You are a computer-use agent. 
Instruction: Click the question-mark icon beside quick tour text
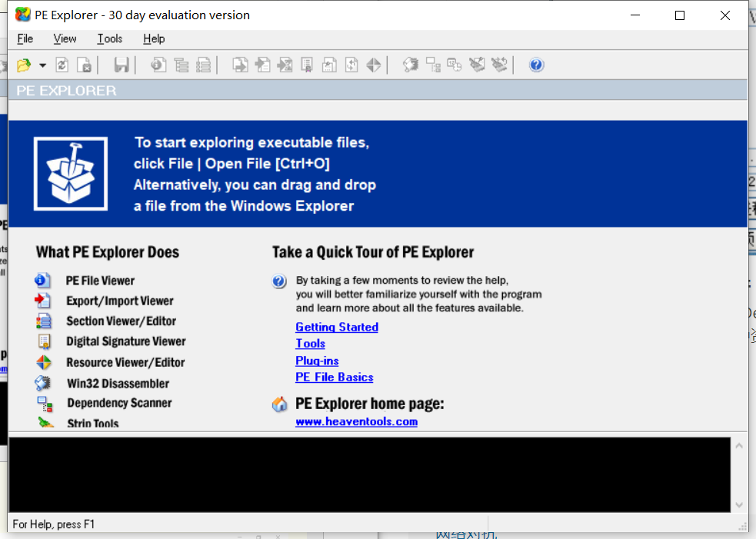(279, 281)
